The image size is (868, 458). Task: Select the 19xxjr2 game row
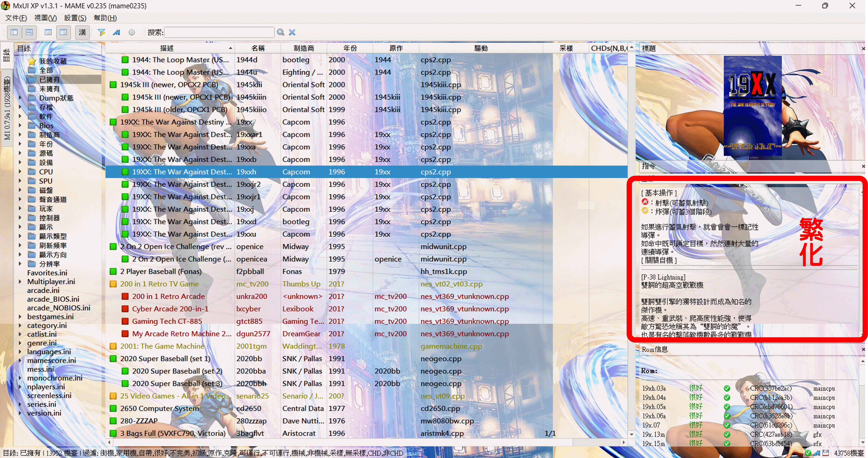click(366, 184)
